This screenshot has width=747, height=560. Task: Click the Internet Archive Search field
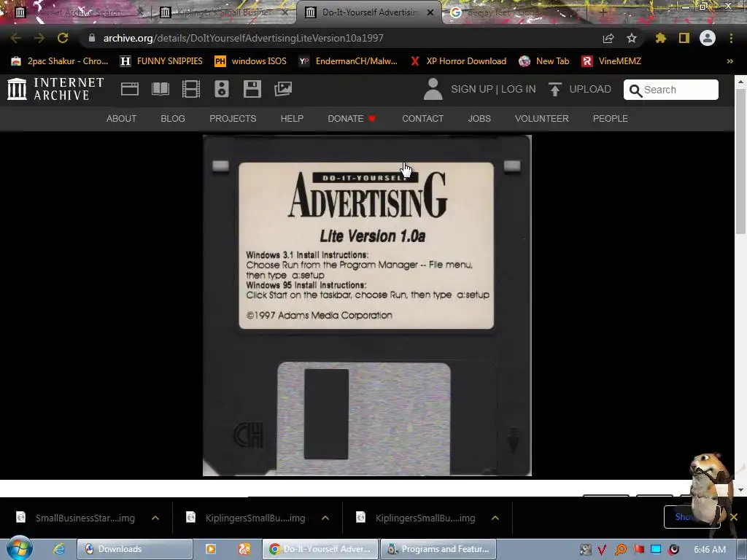point(671,90)
